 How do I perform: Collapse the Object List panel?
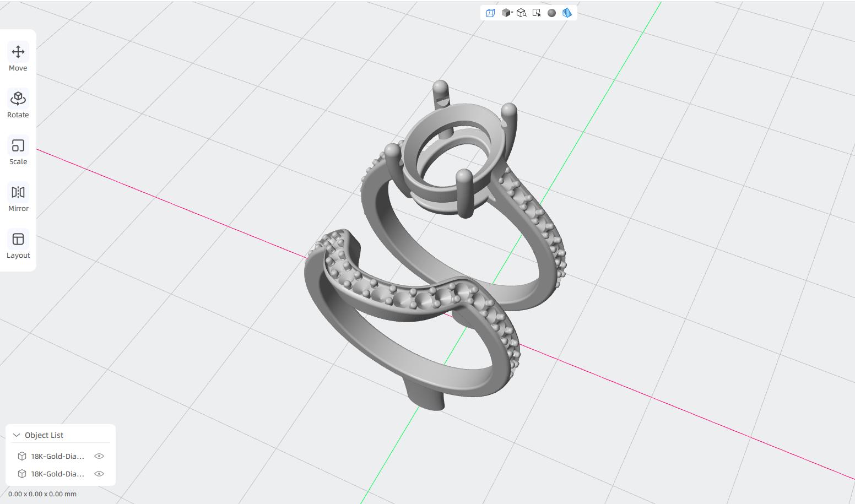(17, 435)
